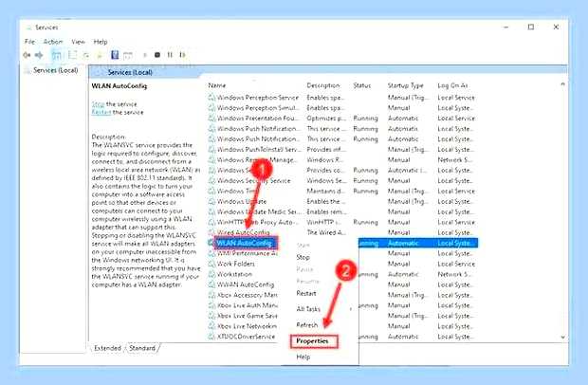Open the View menu
The height and width of the screenshot is (385, 588).
point(78,42)
